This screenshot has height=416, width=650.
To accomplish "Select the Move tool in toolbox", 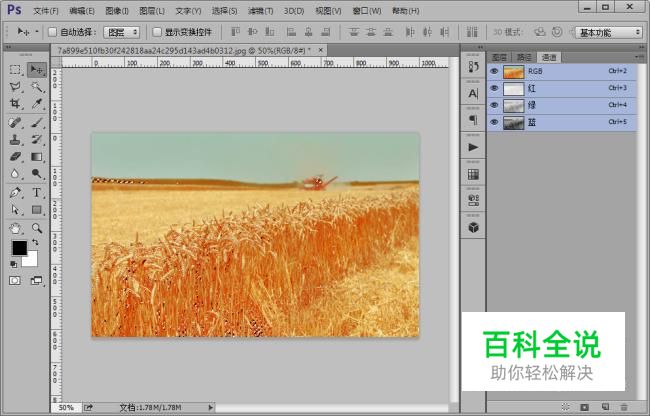I will click(x=36, y=70).
